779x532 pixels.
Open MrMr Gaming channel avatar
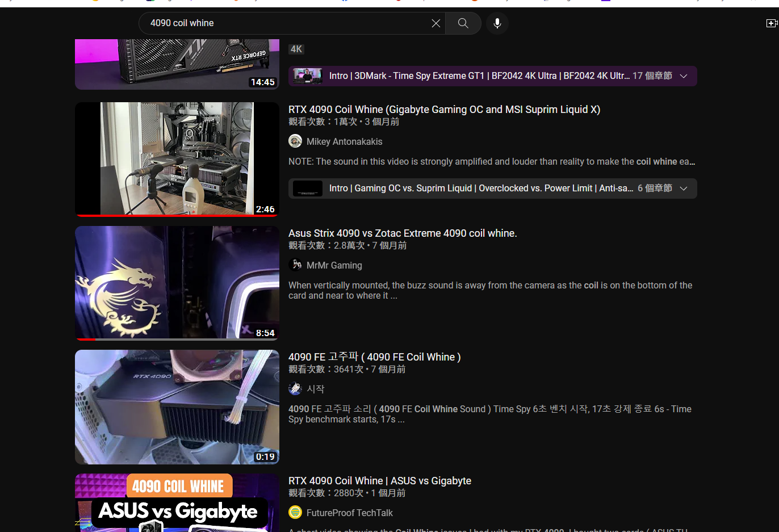pyautogui.click(x=295, y=265)
